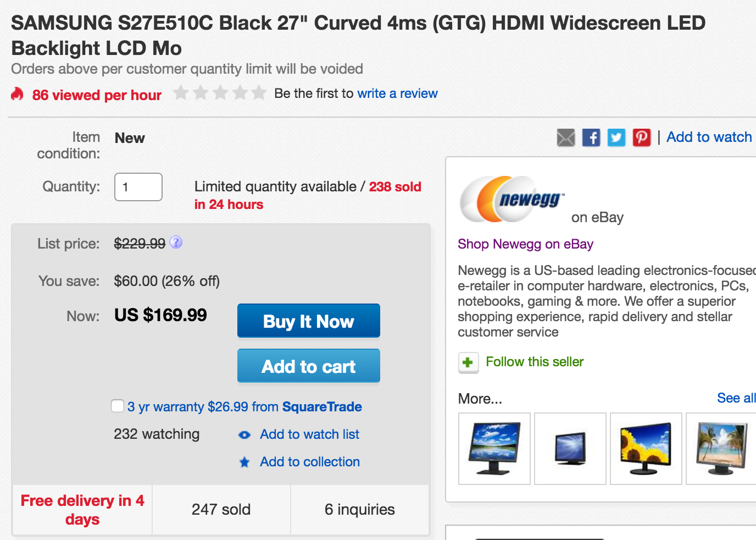The image size is (756, 540).
Task: Follow this seller with the plus icon
Action: coord(468,362)
